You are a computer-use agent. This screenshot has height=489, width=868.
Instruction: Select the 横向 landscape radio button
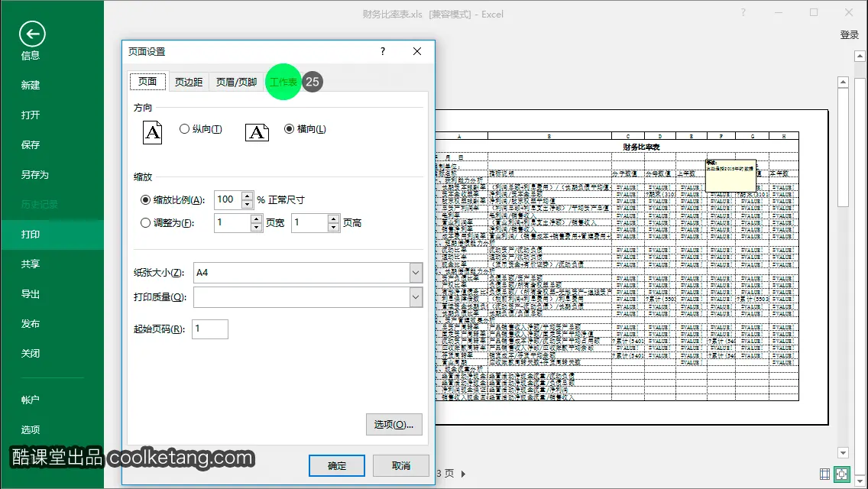click(x=289, y=128)
